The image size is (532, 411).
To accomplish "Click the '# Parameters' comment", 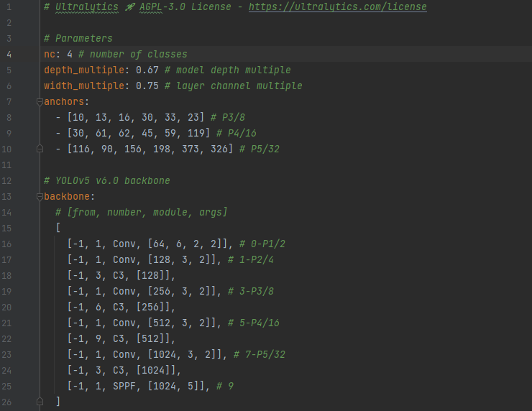I will click(x=78, y=38).
